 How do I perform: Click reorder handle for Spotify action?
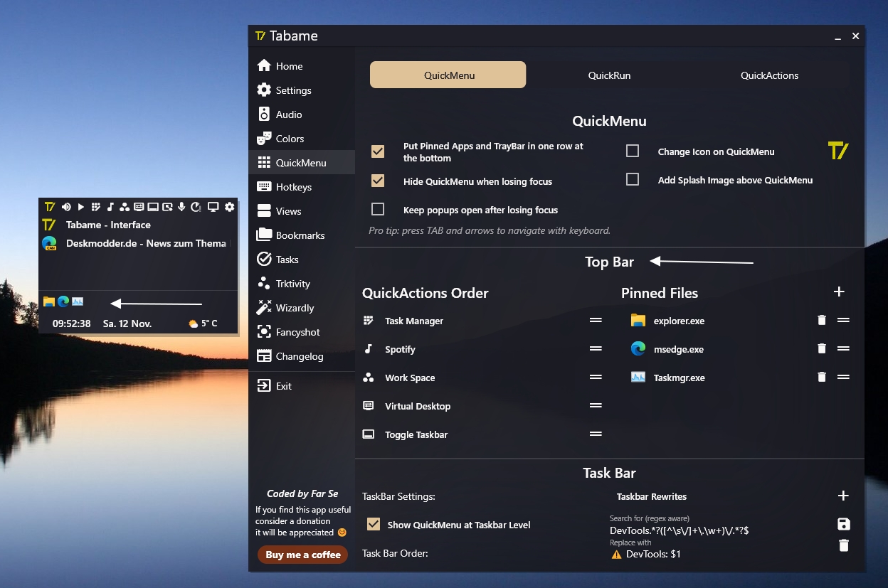click(596, 349)
